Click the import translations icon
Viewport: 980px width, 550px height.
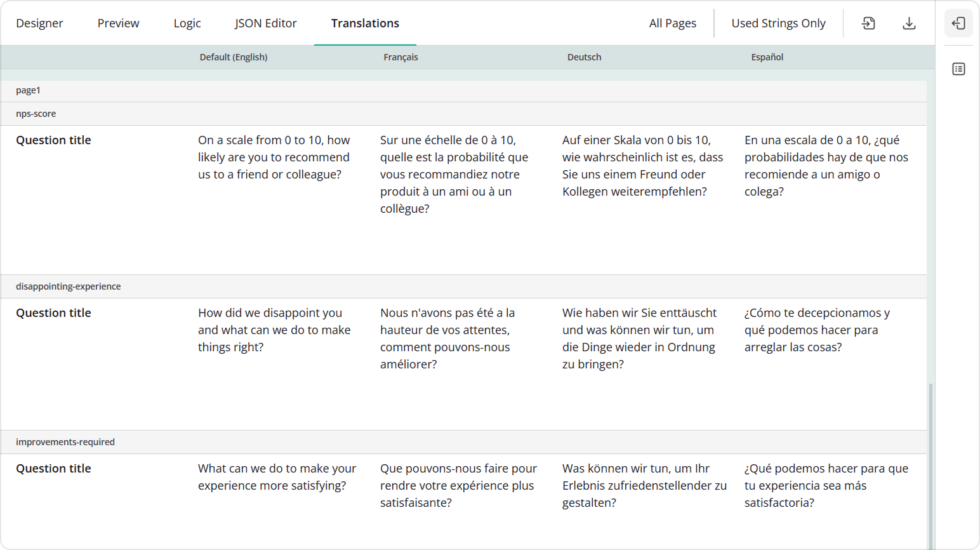(x=868, y=23)
